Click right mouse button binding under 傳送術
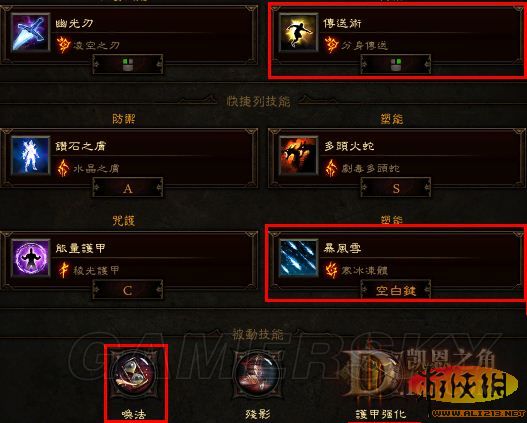This screenshot has width=527, height=423. (396, 65)
